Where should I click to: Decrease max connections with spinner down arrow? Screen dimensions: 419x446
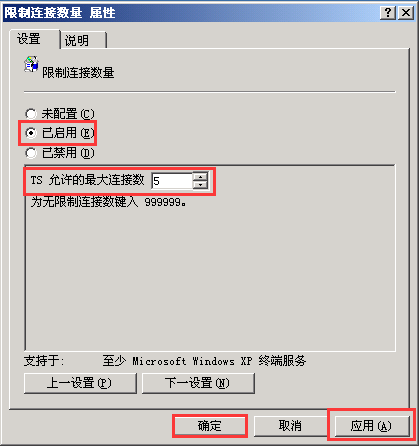click(x=200, y=185)
